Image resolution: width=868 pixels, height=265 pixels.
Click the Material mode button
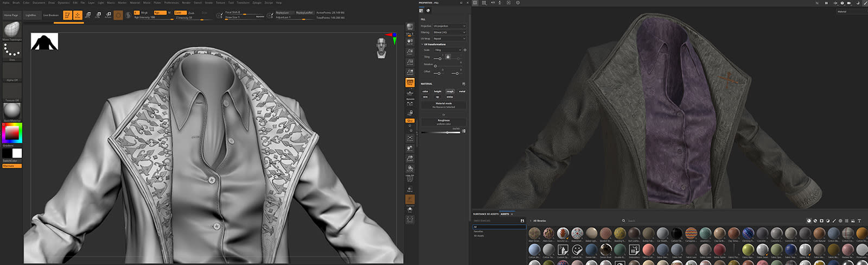point(444,105)
